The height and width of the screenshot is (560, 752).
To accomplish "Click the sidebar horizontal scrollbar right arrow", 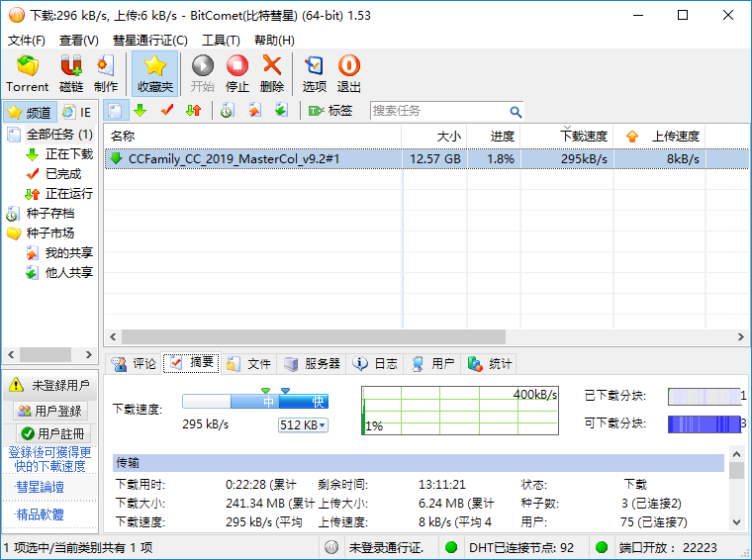I will pos(89,355).
